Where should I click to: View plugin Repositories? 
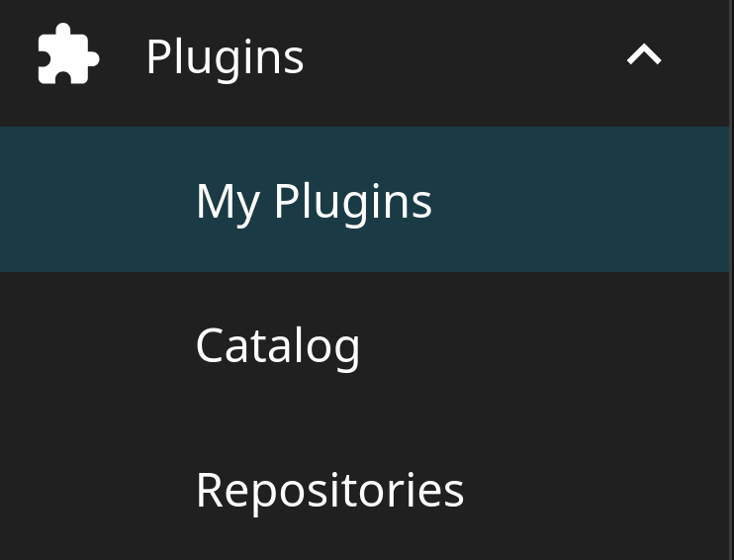[x=329, y=490]
